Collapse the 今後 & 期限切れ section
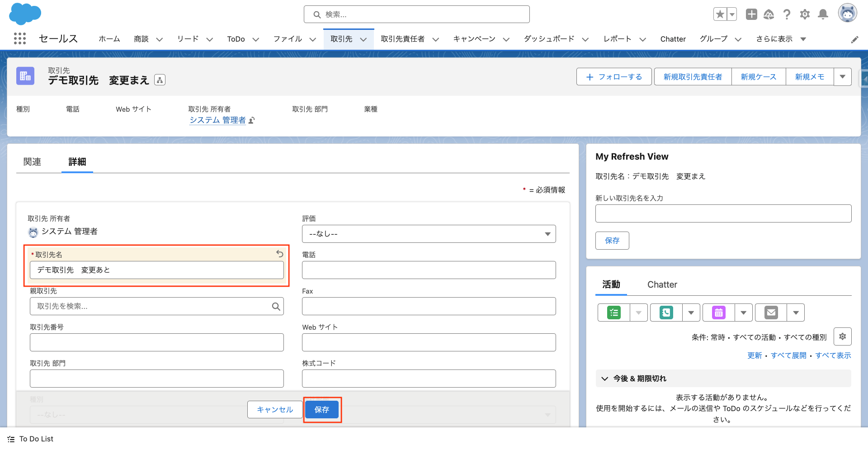This screenshot has width=868, height=450. (604, 379)
